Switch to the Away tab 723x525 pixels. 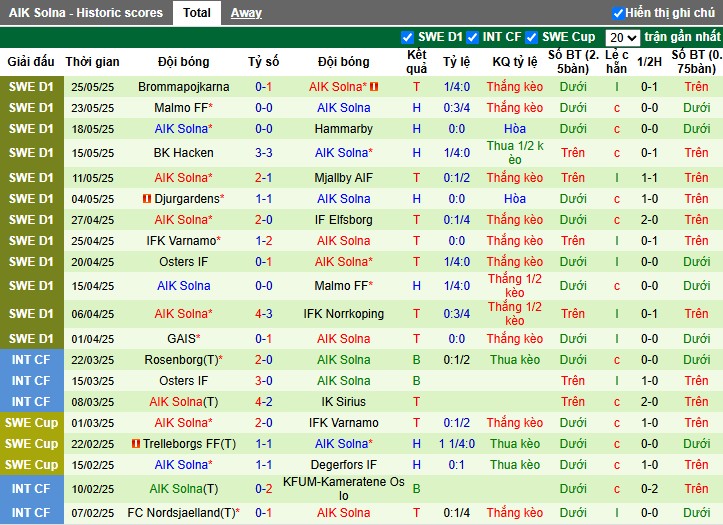pyautogui.click(x=246, y=13)
